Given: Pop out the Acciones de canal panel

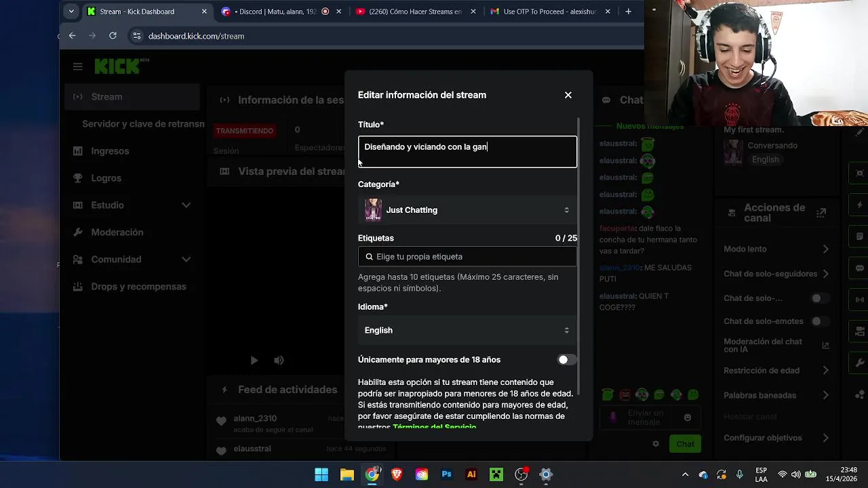Looking at the screenshot, I should coord(821,213).
